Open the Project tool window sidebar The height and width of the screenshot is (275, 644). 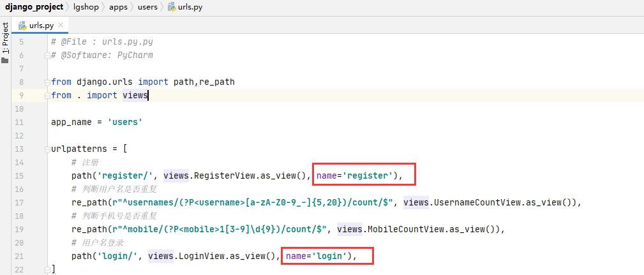(x=5, y=38)
